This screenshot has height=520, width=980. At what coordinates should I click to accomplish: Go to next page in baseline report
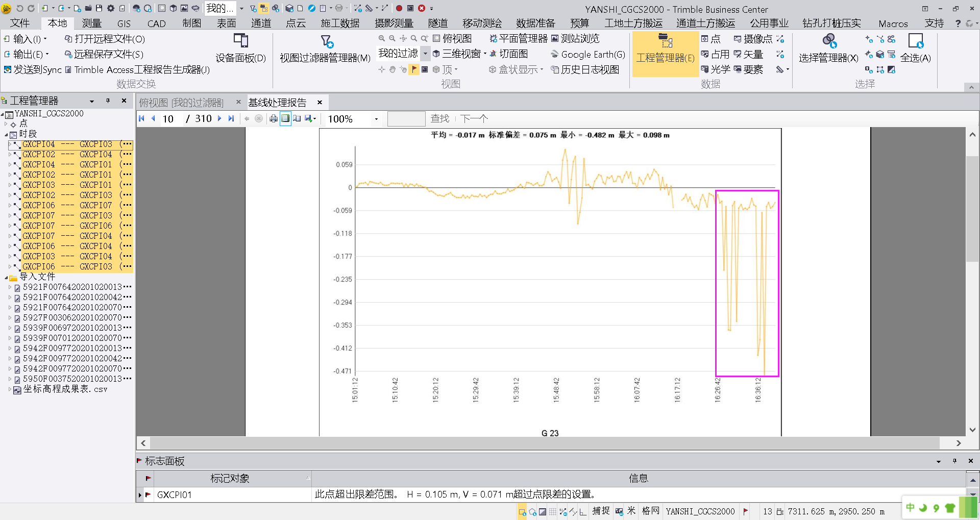pyautogui.click(x=219, y=119)
